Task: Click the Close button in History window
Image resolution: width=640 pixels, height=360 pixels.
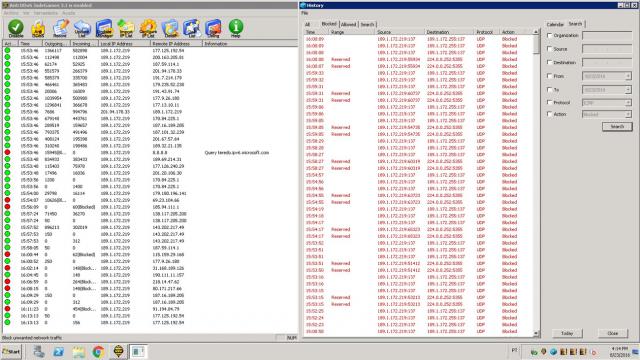Action: [x=612, y=333]
